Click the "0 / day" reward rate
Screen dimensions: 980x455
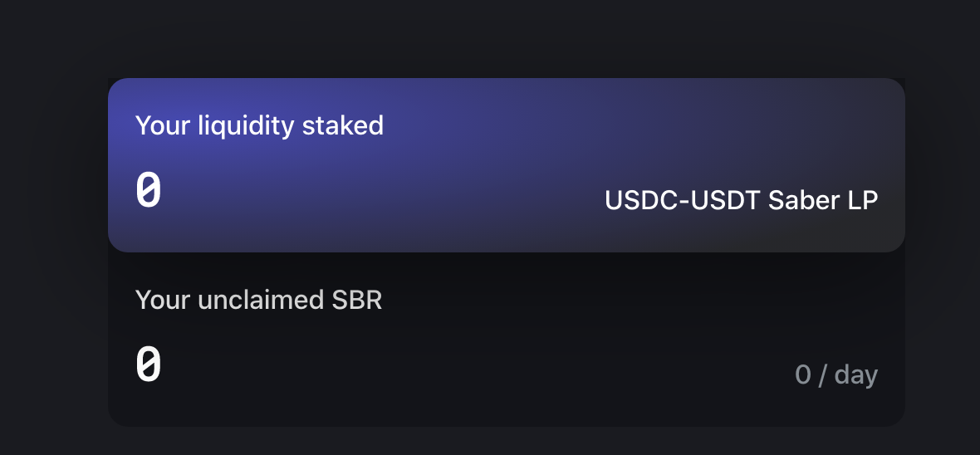(x=835, y=374)
